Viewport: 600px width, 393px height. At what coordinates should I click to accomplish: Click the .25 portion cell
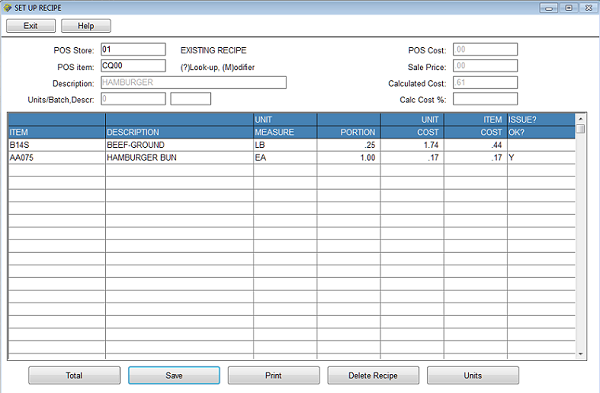[x=349, y=145]
